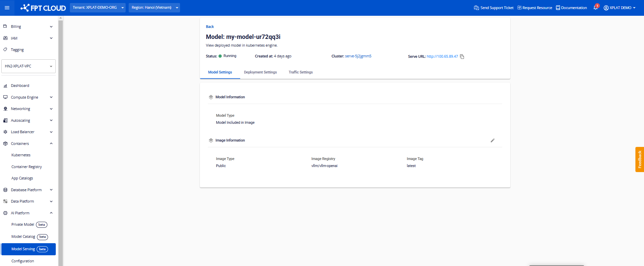Open the orange Feedback side tab
Viewport: 644px width, 266px height.
click(x=639, y=159)
